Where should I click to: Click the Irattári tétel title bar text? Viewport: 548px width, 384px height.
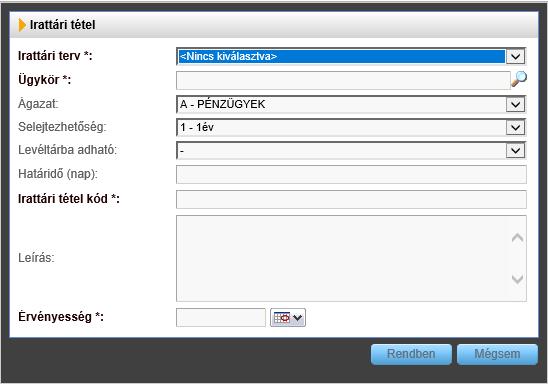(63, 25)
